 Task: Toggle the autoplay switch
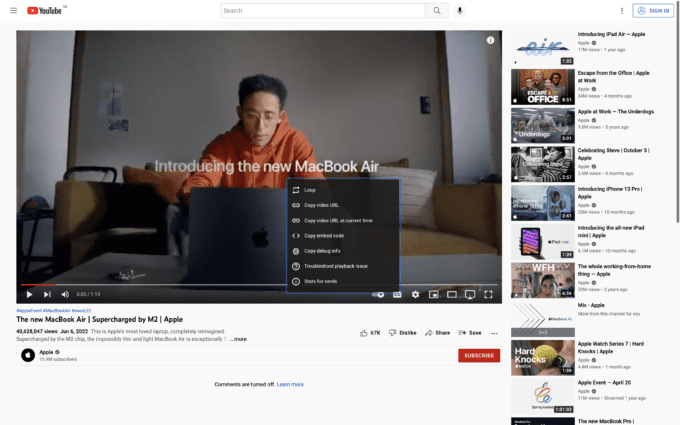tap(378, 294)
